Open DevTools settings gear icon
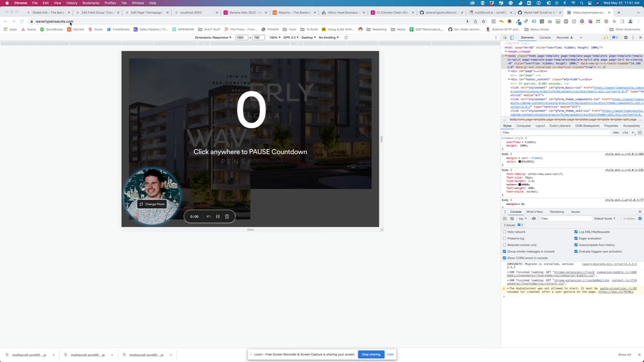Image resolution: width=644 pixels, height=362 pixels. (626, 38)
